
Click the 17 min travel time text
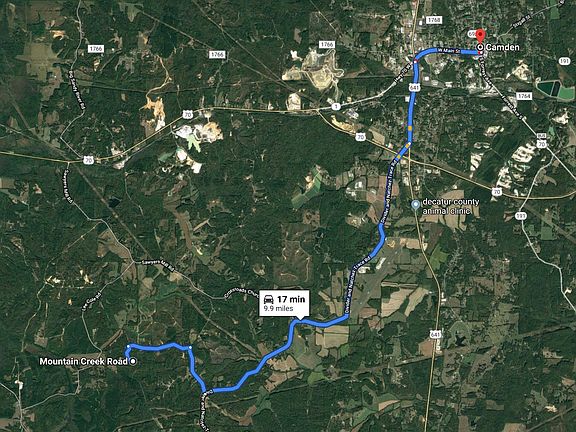tap(291, 299)
